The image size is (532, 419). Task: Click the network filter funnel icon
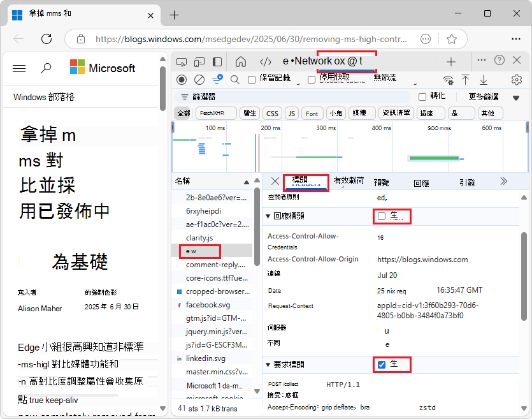pyautogui.click(x=216, y=80)
